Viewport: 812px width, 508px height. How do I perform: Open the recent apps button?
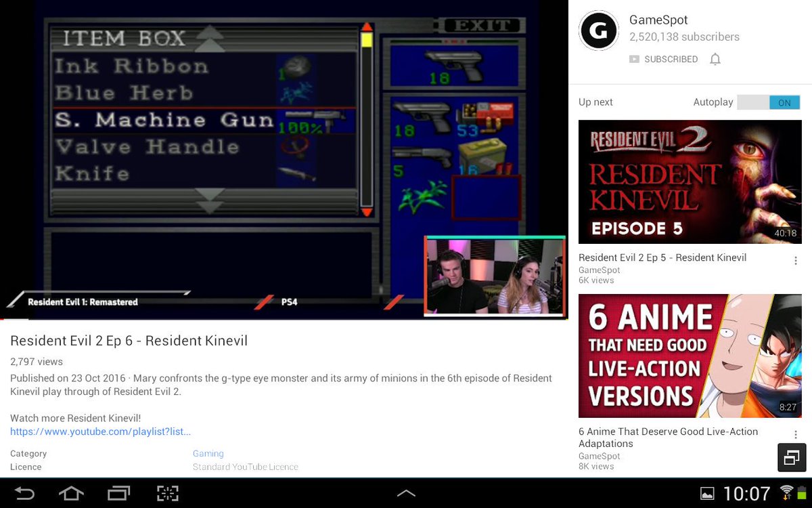[119, 493]
